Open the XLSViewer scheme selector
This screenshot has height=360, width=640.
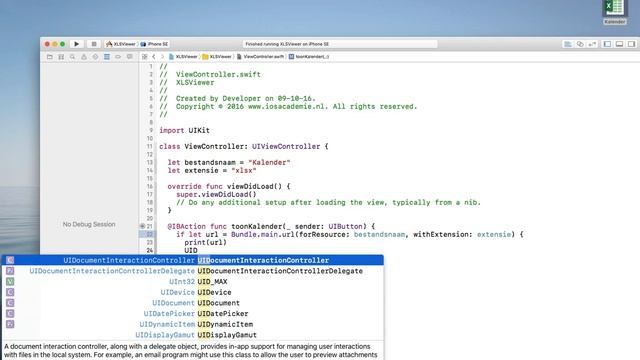coord(121,44)
